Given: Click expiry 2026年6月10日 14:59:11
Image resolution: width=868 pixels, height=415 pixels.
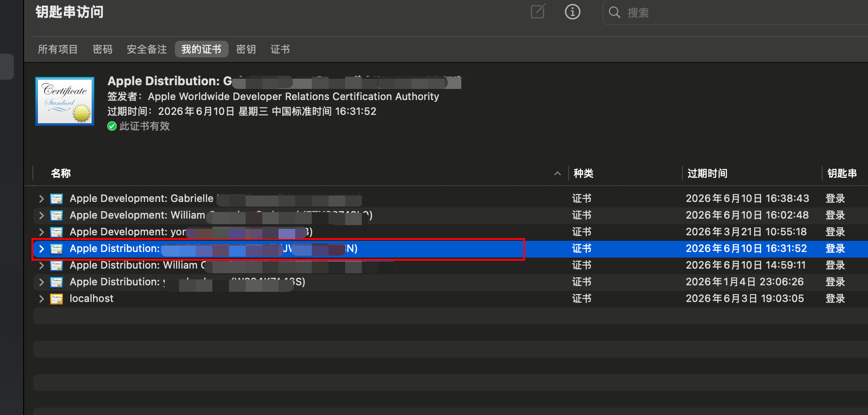Looking at the screenshot, I should point(745,265).
